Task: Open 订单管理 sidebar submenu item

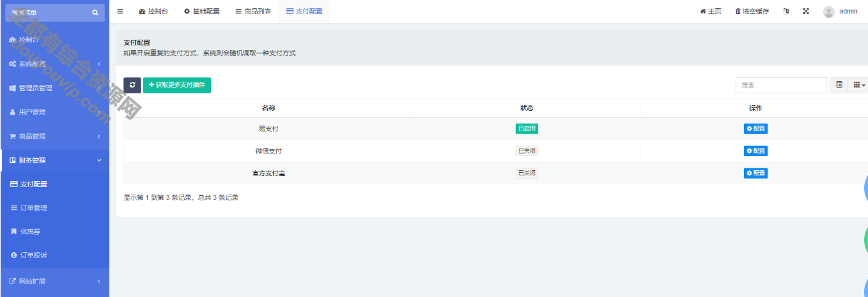Action: [54, 208]
